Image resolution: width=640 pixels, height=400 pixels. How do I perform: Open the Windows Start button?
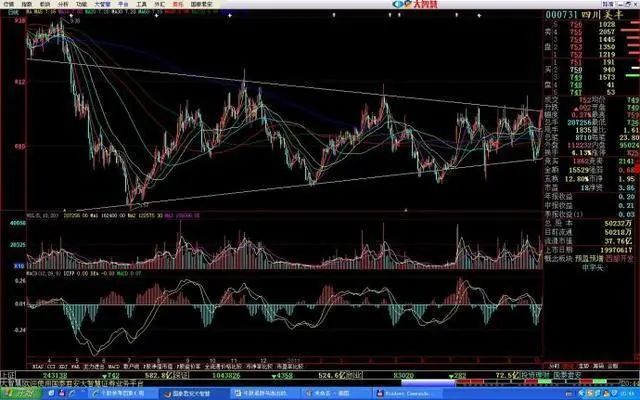coord(21,393)
